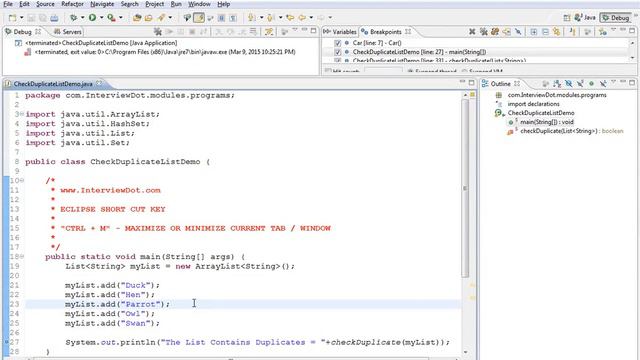Click Show Breakpoints Supported by Target icon

click(495, 31)
